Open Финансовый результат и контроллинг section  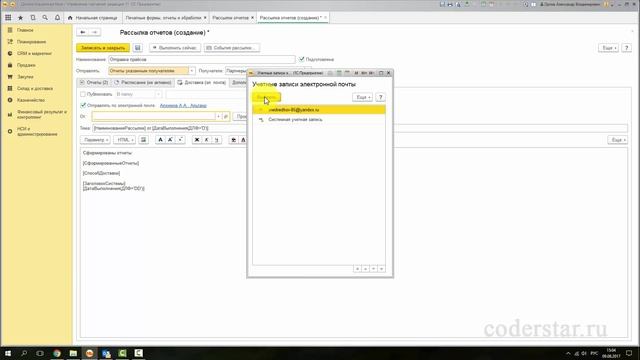click(42, 114)
